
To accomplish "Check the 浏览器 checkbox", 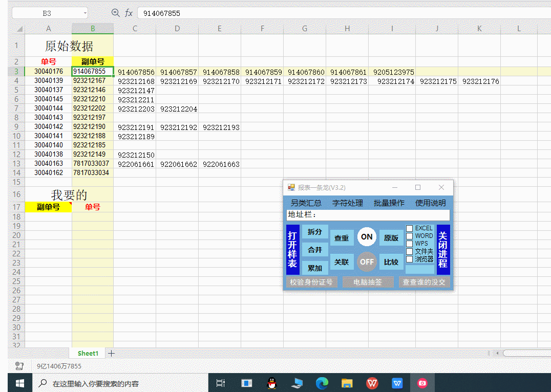I will pos(409,259).
